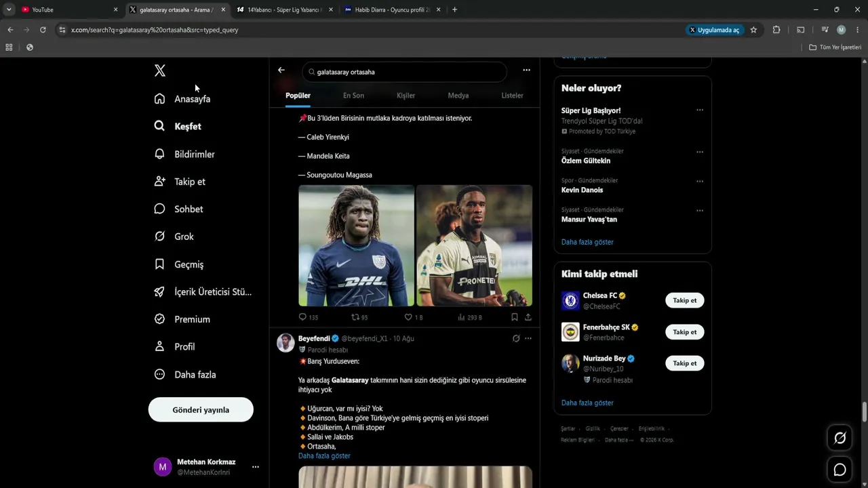Open Beyefendi's profile avatar
This screenshot has height=488, width=868.
[x=285, y=343]
